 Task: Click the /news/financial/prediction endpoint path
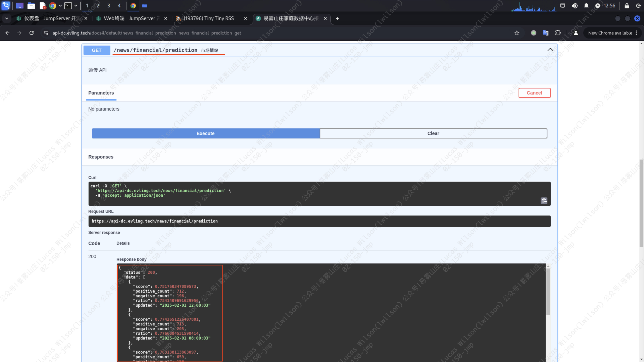[155, 50]
